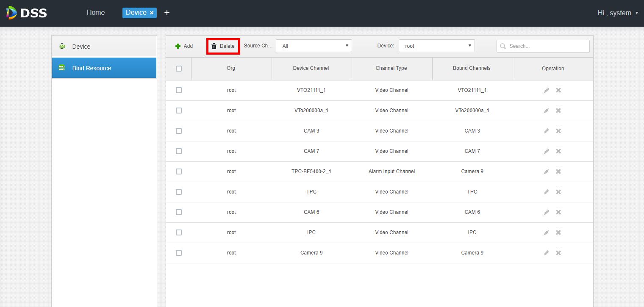
Task: Check the VTo200000a_1 row checkbox
Action: click(179, 111)
